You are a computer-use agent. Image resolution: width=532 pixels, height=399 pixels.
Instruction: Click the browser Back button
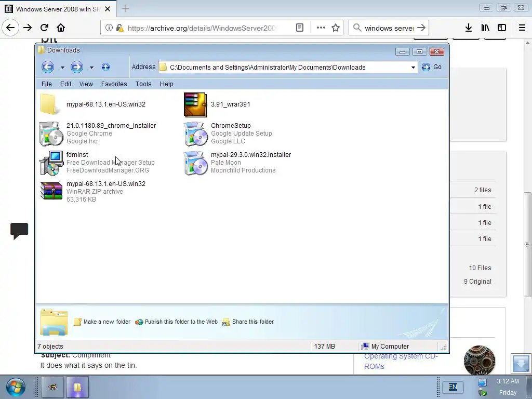pyautogui.click(x=10, y=28)
